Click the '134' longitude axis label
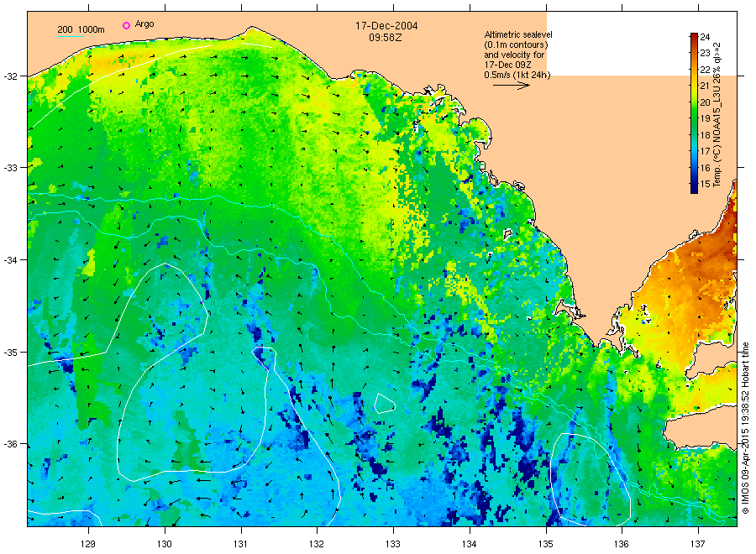756x554 pixels. (x=469, y=544)
